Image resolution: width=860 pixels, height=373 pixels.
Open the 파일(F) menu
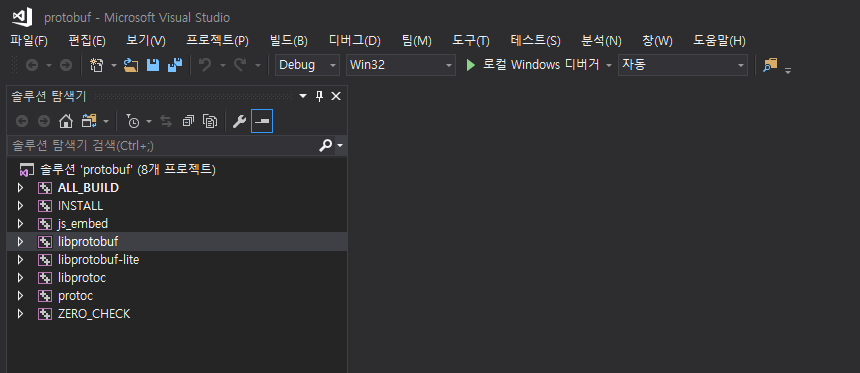(x=29, y=41)
